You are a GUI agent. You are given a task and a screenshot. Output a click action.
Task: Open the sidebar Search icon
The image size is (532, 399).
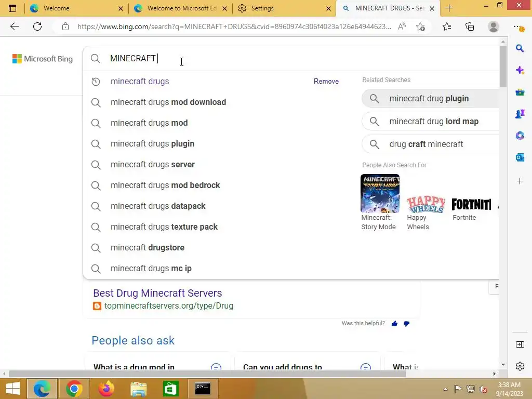520,48
